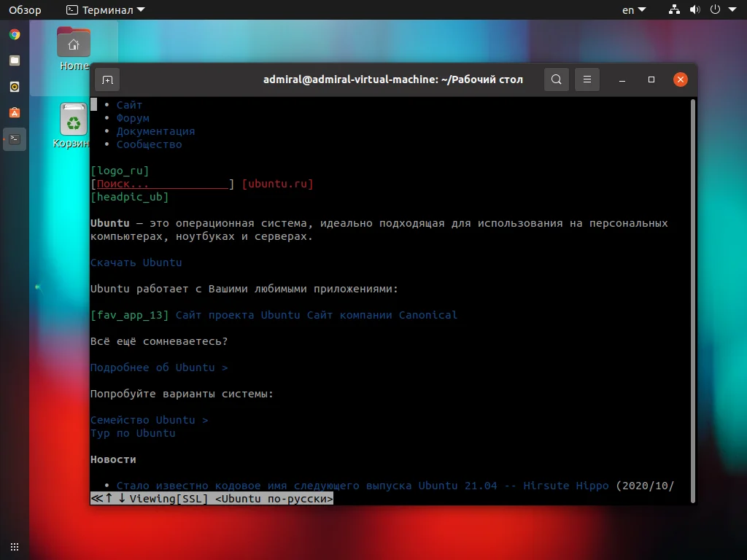The width and height of the screenshot is (747, 560).
Task: Open the terminal hamburger menu
Action: click(x=587, y=79)
